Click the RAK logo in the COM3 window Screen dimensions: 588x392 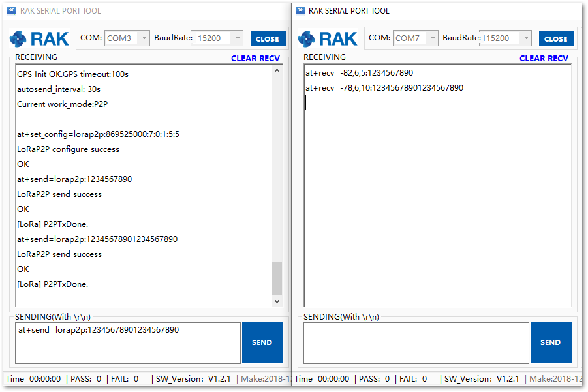[39, 38]
